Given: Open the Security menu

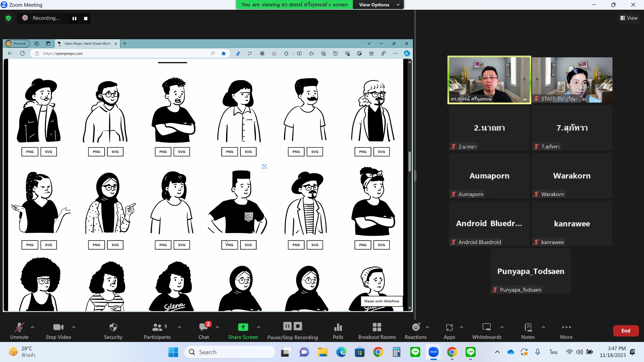Looking at the screenshot, I should point(113,330).
